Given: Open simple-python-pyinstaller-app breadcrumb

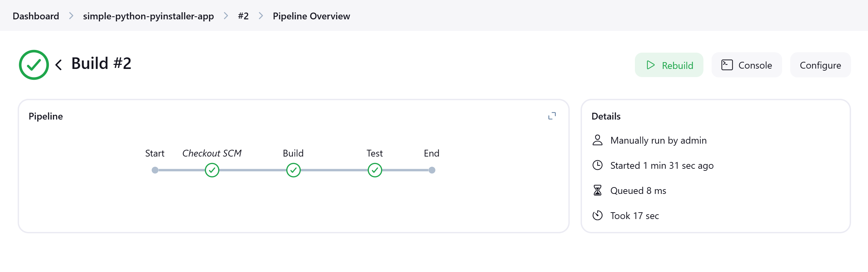Looking at the screenshot, I should [x=148, y=16].
